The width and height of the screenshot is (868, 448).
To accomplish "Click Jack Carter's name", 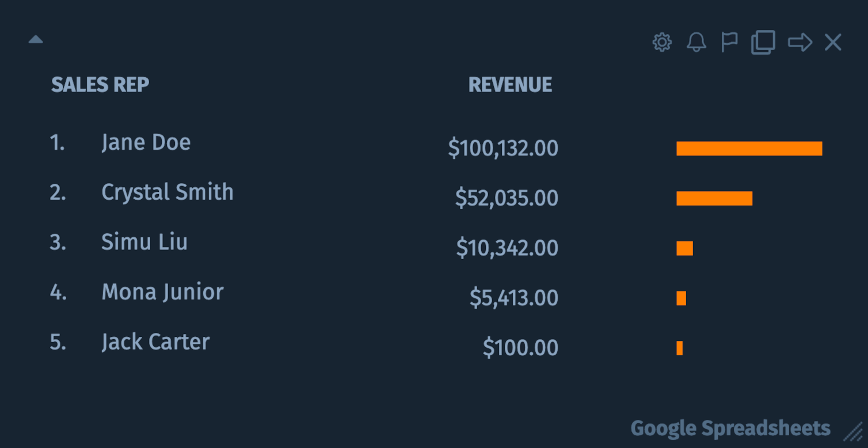I will pos(155,342).
